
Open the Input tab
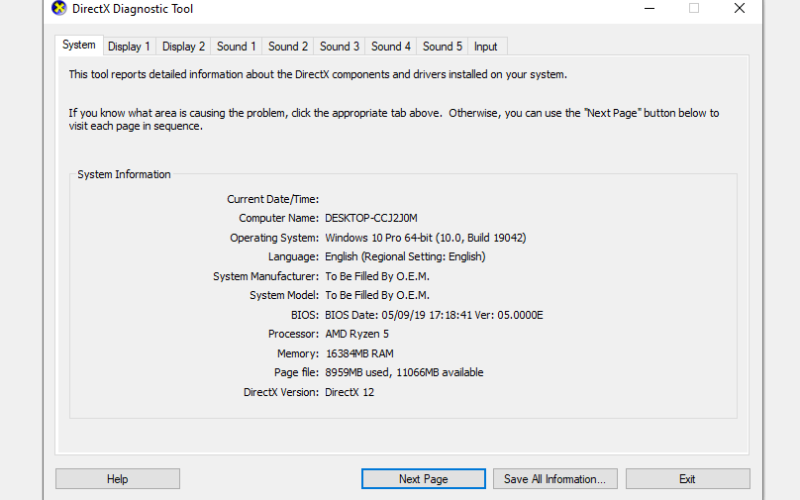pos(486,46)
